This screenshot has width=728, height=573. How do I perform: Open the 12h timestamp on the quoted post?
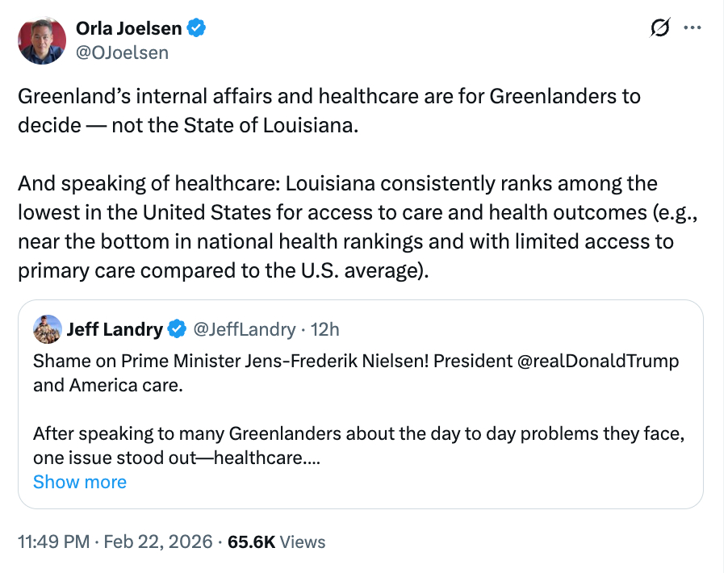324,329
